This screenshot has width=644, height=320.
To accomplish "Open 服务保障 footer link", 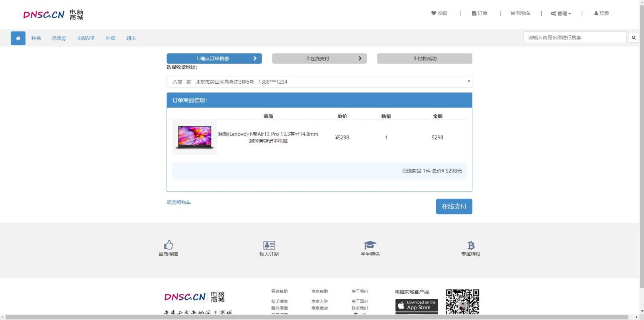I will point(279,308).
